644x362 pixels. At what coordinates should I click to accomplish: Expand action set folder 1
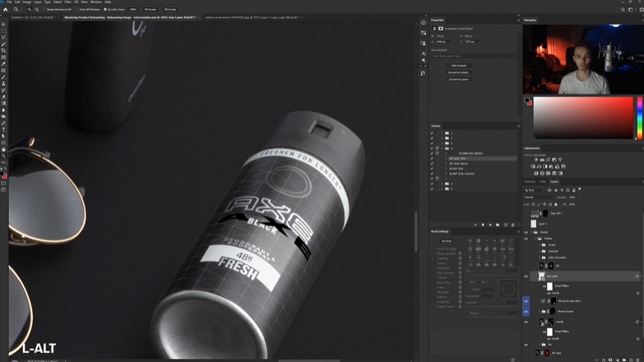442,133
